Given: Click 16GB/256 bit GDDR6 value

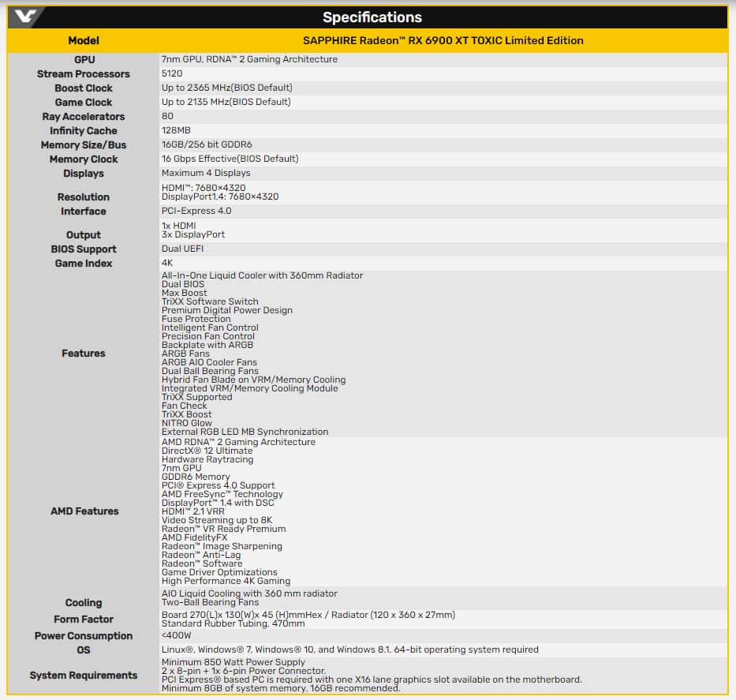Looking at the screenshot, I should point(207,144).
